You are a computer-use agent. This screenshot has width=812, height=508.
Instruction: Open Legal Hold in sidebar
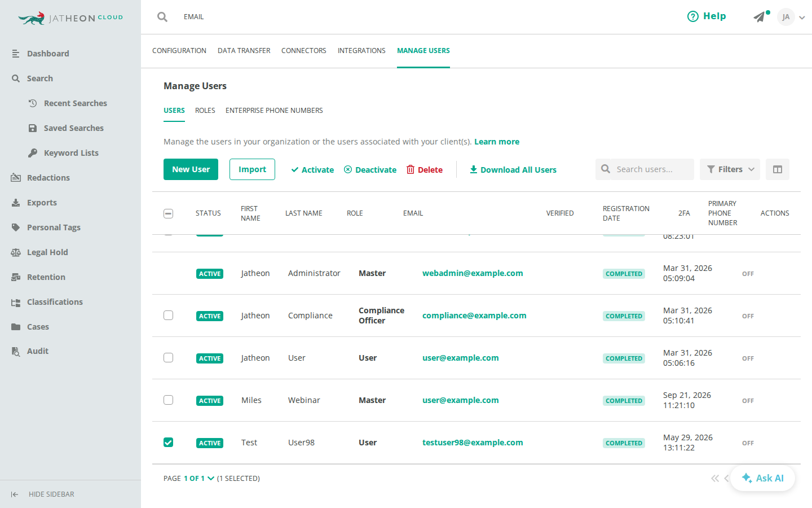[47, 252]
